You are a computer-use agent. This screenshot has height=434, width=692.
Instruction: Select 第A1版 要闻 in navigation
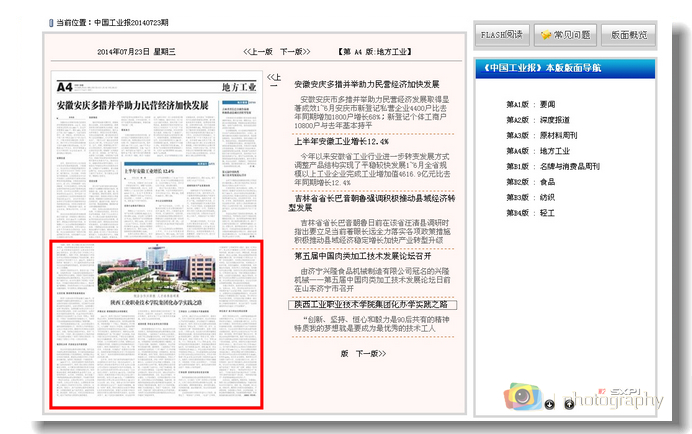[531, 103]
